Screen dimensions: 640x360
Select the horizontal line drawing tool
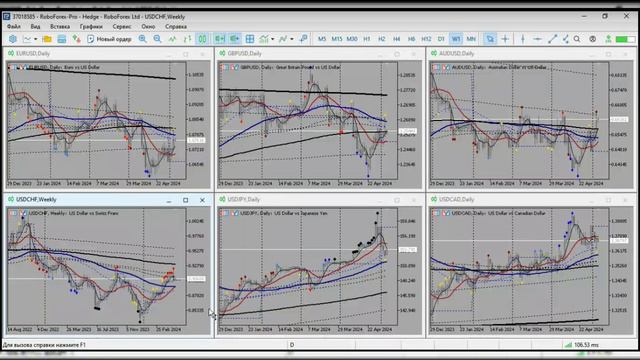[x=538, y=39]
